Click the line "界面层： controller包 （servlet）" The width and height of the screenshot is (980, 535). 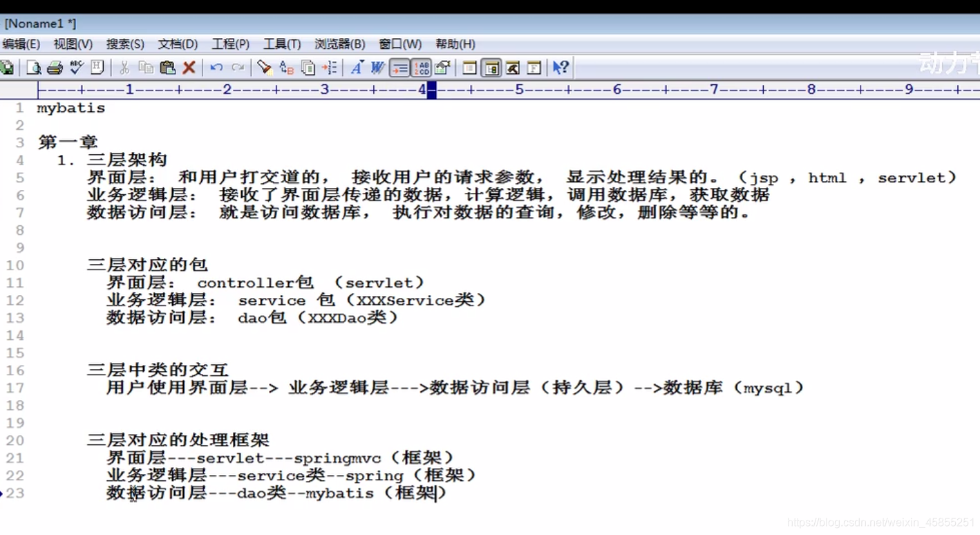point(265,283)
